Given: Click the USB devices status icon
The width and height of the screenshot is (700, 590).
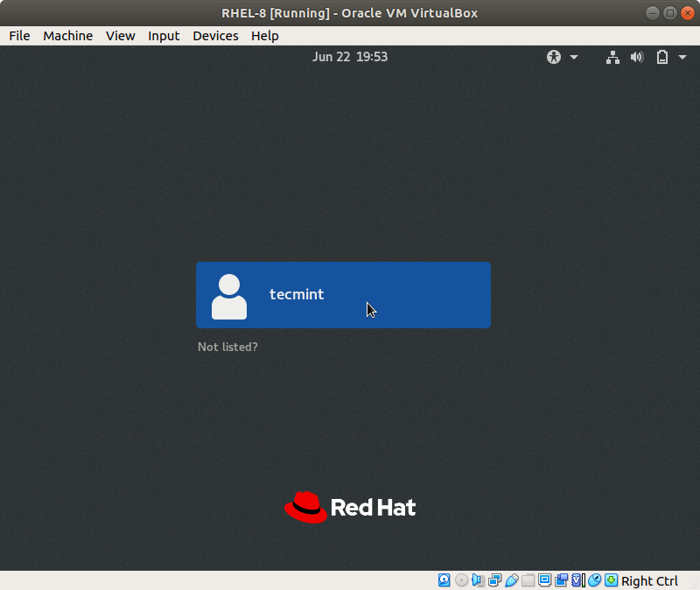Looking at the screenshot, I should coord(511,580).
